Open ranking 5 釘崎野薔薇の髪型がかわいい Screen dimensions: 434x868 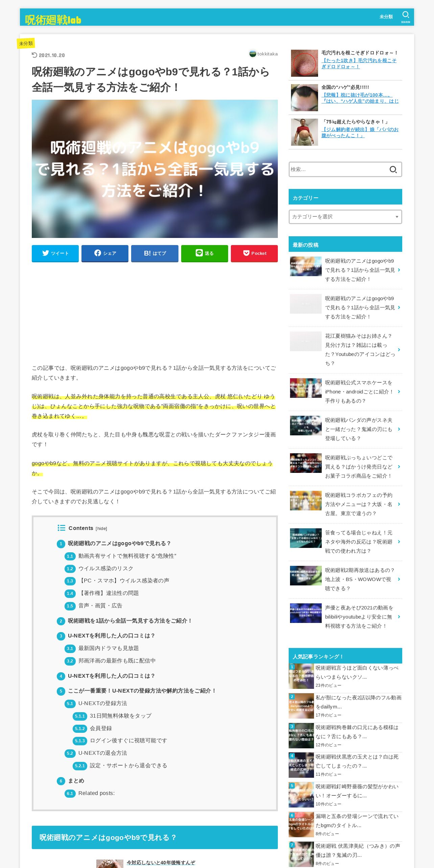coord(357,791)
